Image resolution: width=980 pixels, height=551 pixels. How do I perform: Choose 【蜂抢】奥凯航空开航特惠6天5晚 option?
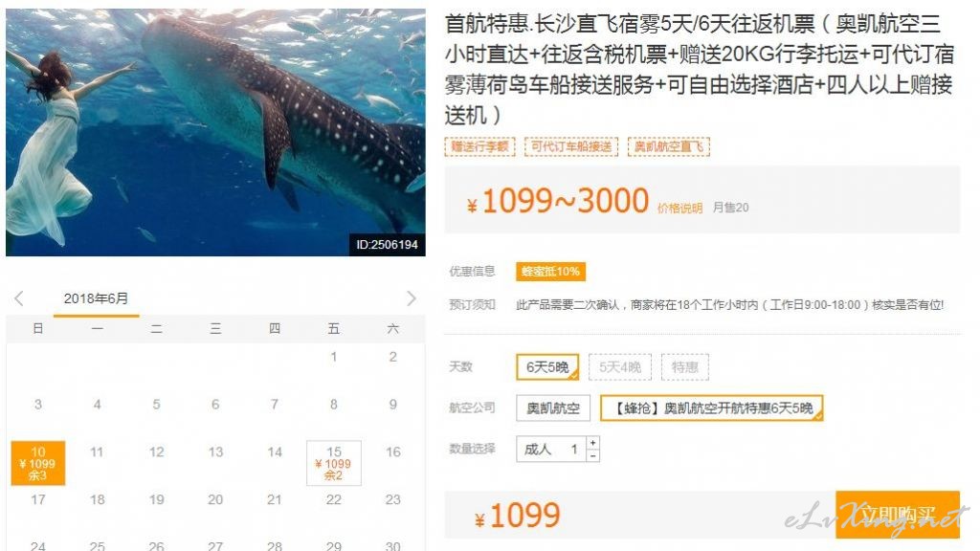click(x=711, y=408)
